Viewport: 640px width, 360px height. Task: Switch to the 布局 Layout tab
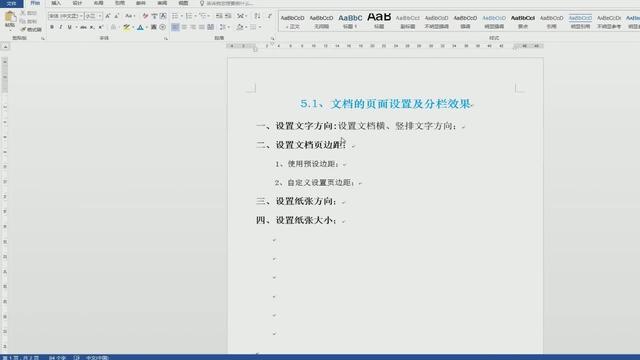click(98, 3)
